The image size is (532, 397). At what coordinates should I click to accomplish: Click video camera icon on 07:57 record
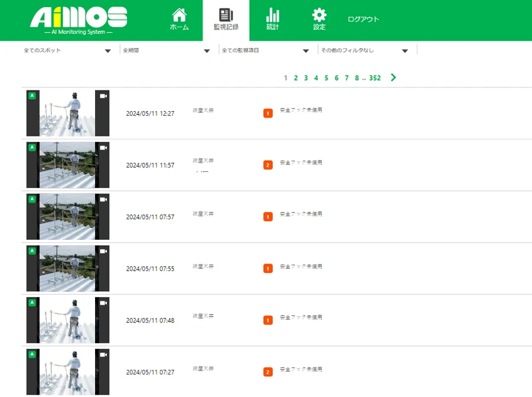tap(103, 199)
